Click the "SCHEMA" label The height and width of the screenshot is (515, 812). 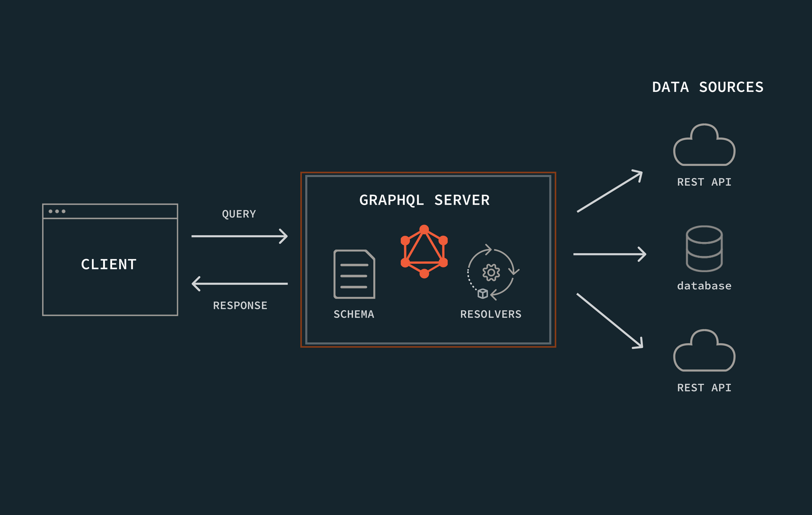click(x=354, y=314)
